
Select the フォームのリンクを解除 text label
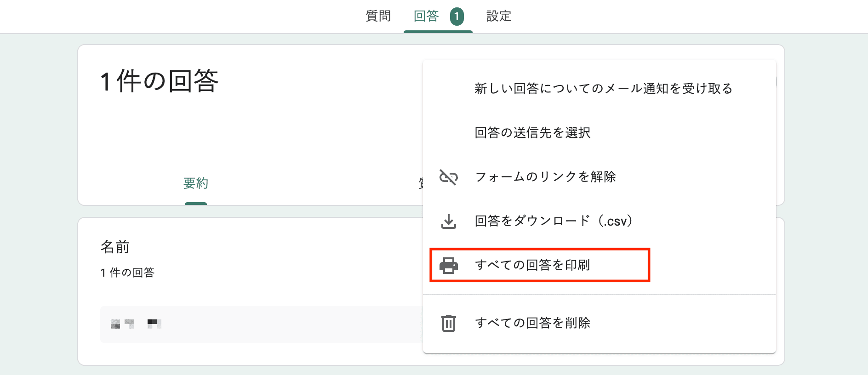tap(545, 177)
